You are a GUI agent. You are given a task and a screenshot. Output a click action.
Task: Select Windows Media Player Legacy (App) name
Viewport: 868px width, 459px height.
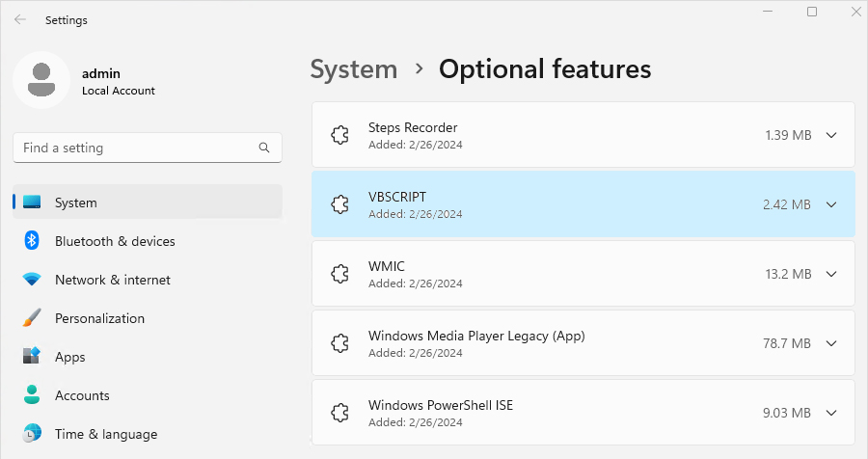click(x=476, y=336)
